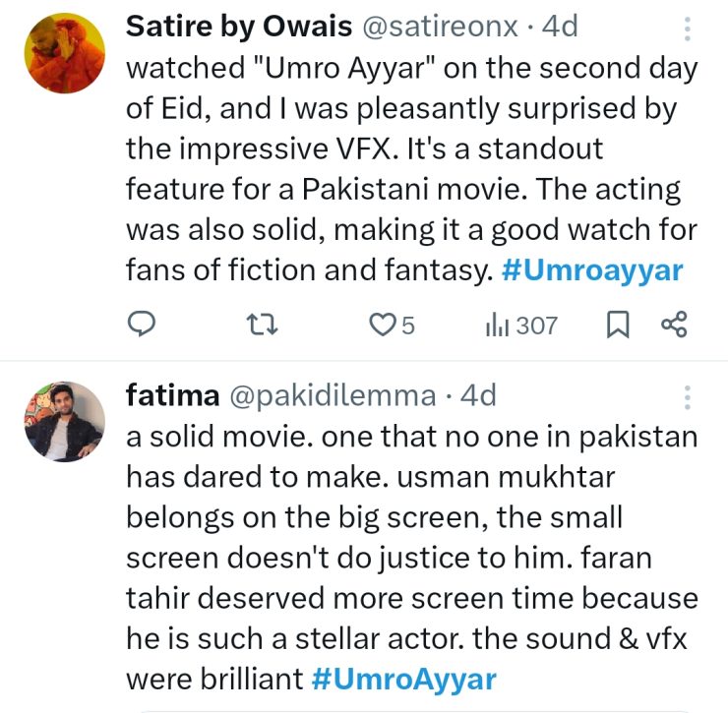The image size is (728, 713).
Task: Open the @pakidilemma handle
Action: (x=332, y=395)
